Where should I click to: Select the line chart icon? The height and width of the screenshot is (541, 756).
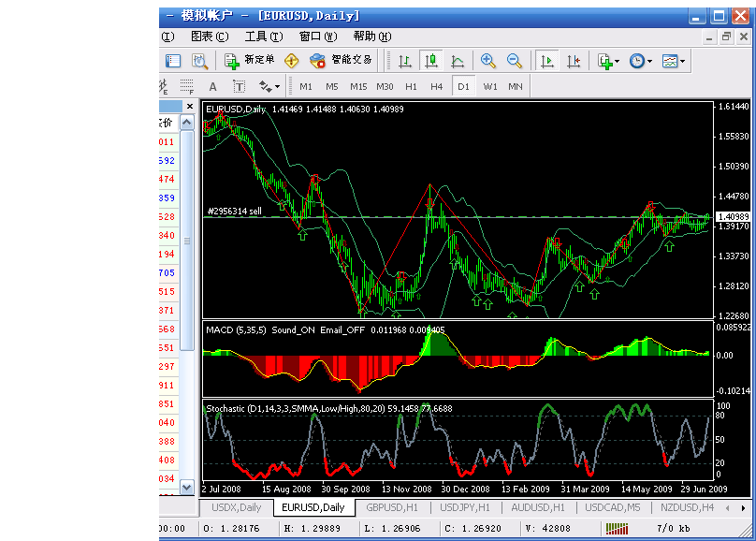pos(458,61)
